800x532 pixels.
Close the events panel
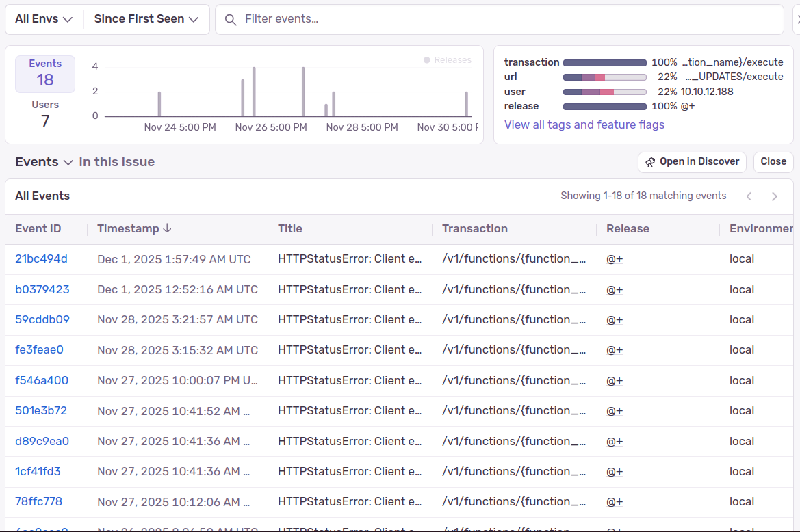click(773, 162)
